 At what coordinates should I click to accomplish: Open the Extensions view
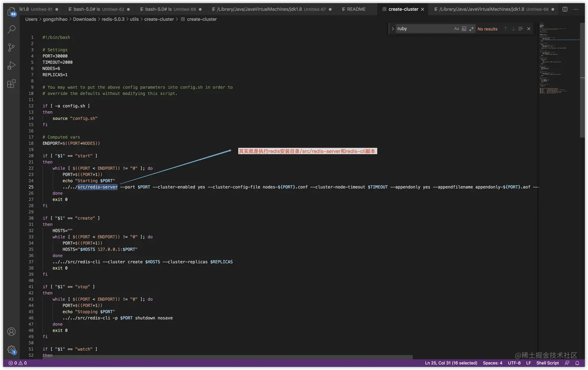pos(11,84)
